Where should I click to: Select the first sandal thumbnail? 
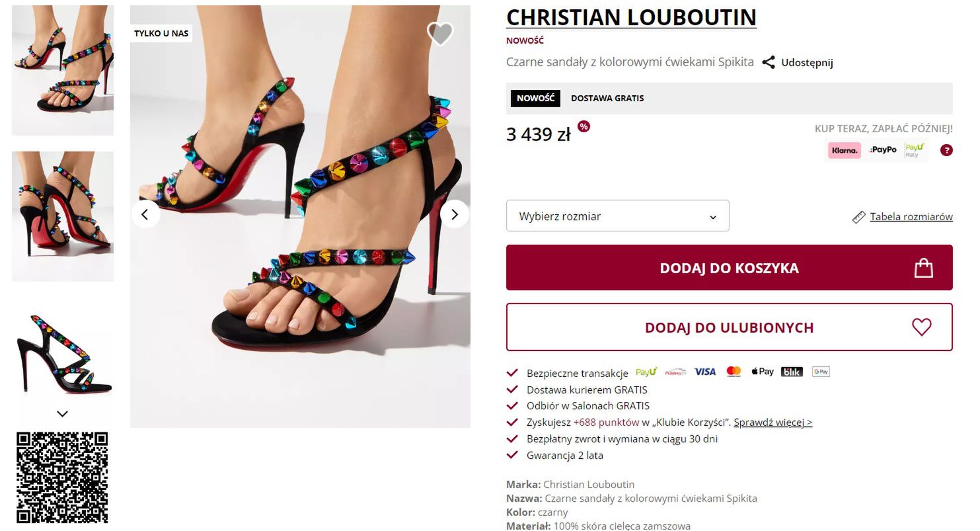coord(63,70)
